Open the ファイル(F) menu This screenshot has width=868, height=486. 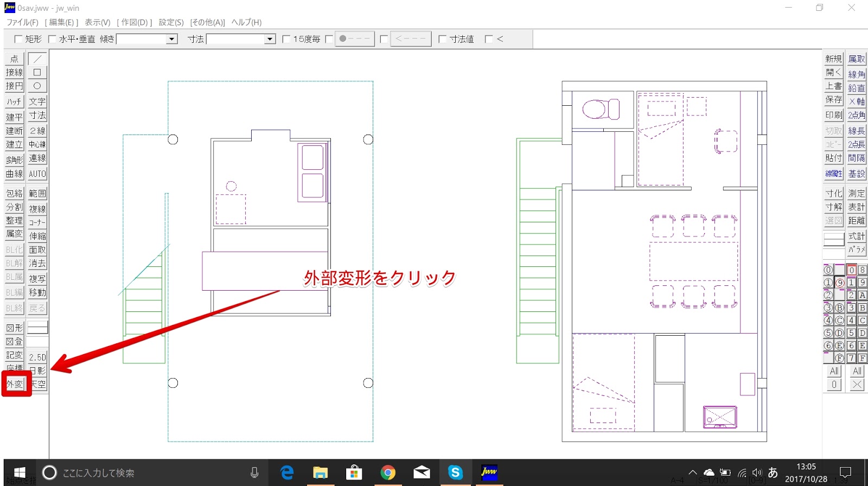[x=22, y=22]
